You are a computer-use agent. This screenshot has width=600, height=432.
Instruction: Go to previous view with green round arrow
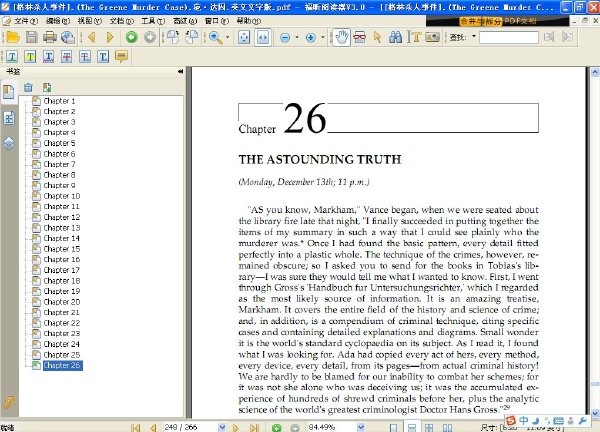tap(132, 37)
